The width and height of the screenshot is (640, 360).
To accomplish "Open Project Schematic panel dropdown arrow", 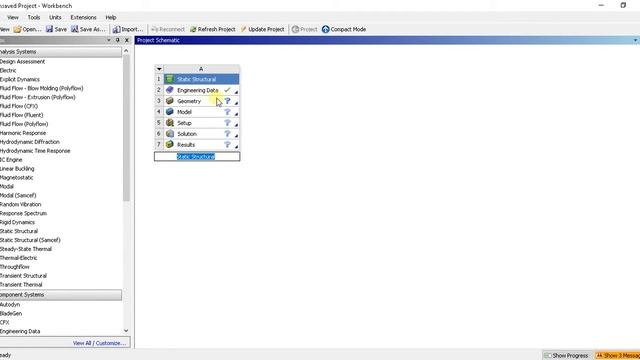I will [x=636, y=40].
